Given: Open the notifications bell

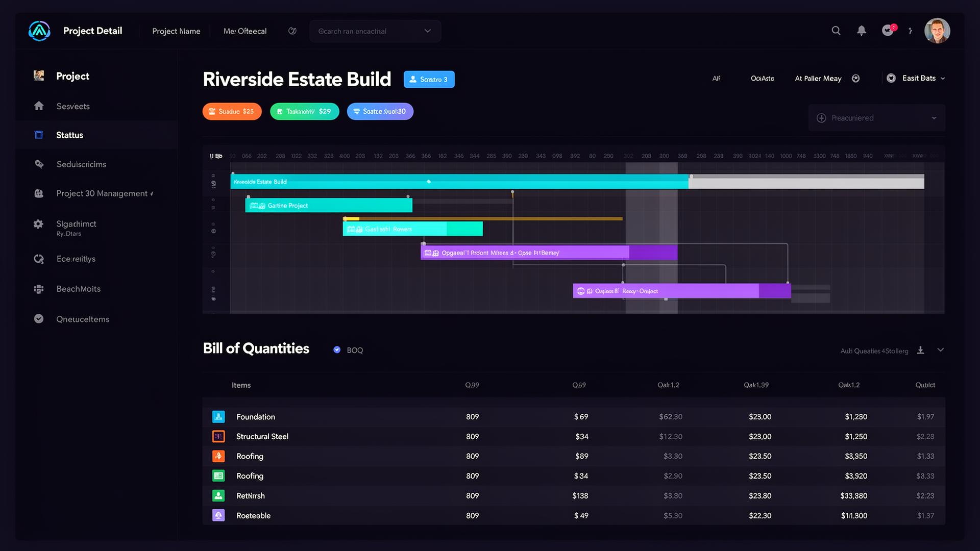Looking at the screenshot, I should 862,31.
